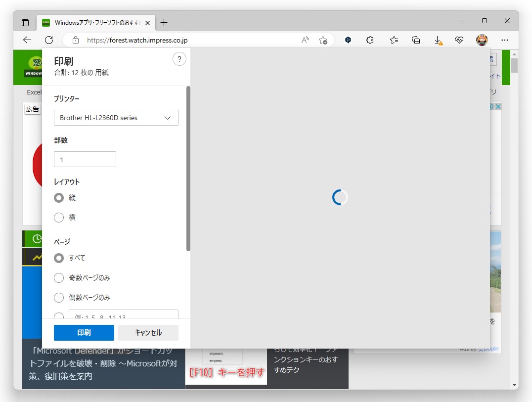Viewport: 532px width, 402px height.
Task: Refresh the current page
Action: 48,40
